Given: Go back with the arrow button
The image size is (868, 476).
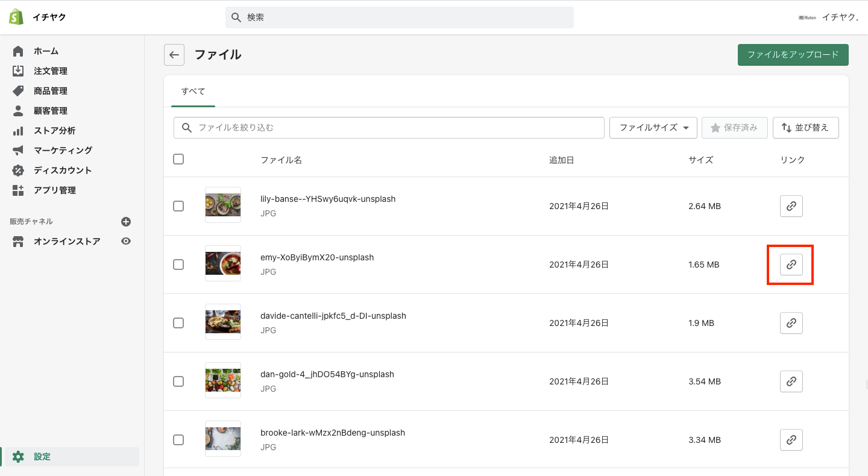Looking at the screenshot, I should pyautogui.click(x=174, y=55).
